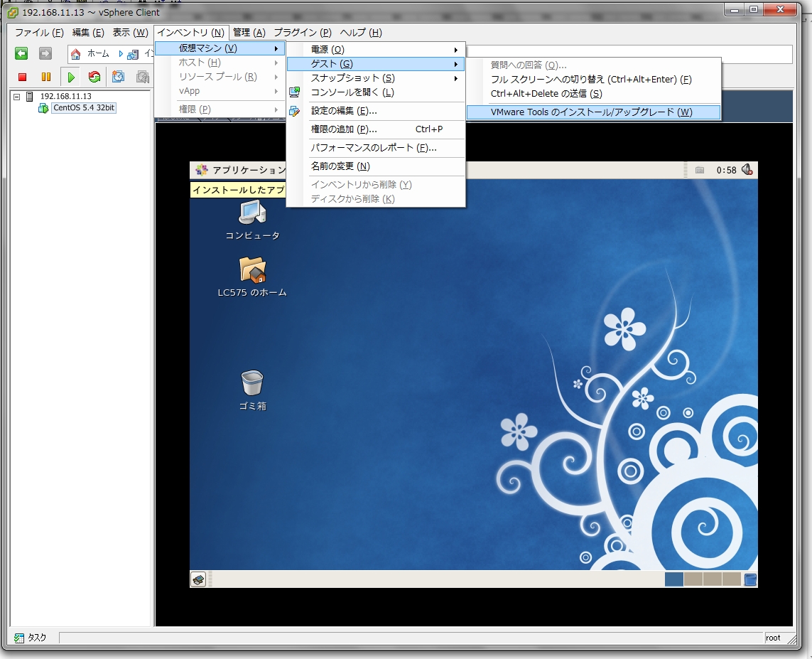Click Delete from Disk (ディスクから削除) item

(x=376, y=199)
